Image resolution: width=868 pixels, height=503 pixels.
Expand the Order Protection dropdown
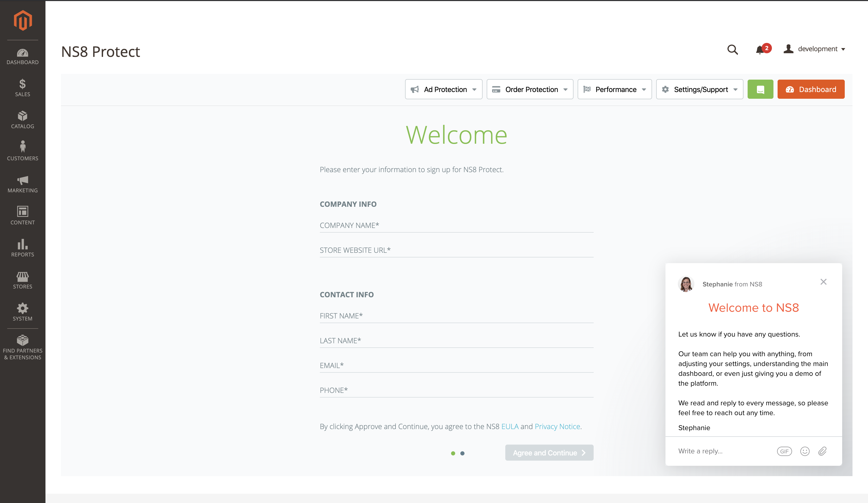coord(530,90)
